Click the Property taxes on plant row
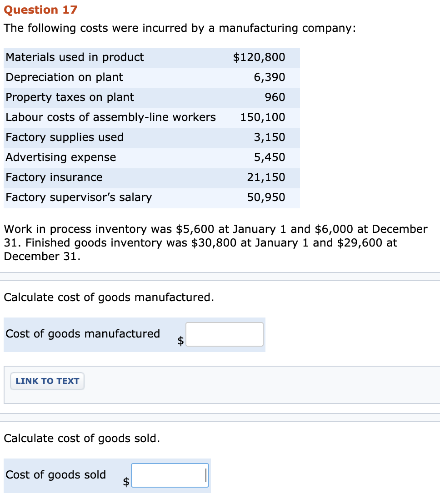Viewport: 440px width, 504px height. (70, 97)
